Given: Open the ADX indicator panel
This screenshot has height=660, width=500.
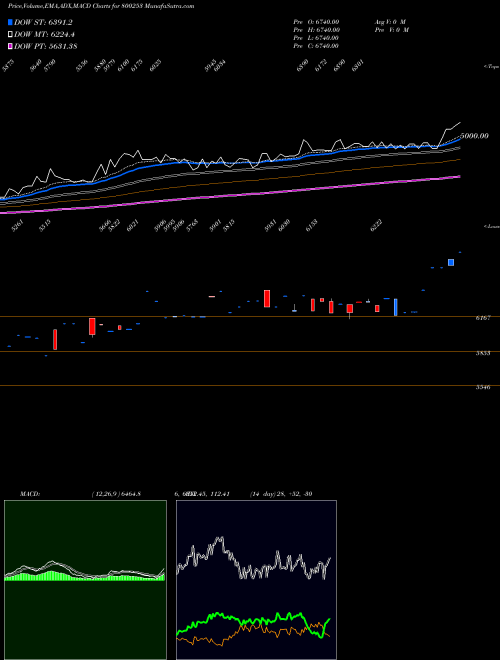Looking at the screenshot, I should 256,580.
